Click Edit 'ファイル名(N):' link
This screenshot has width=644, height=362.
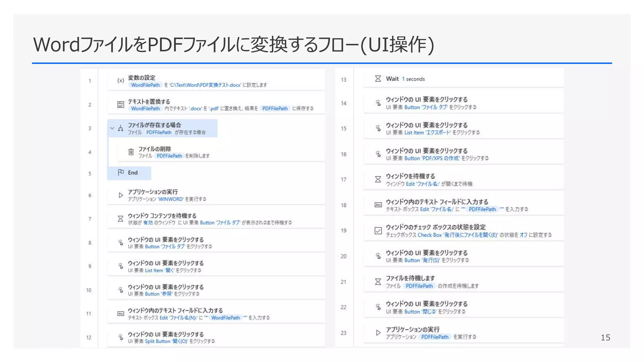click(178, 318)
